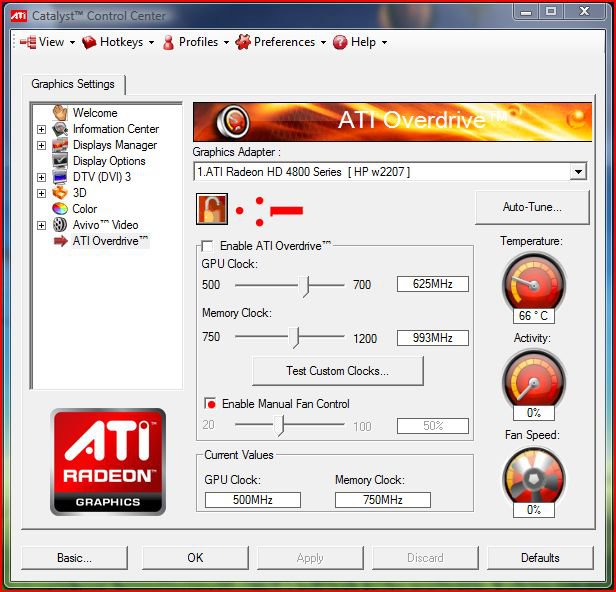Click the 66 °C temperature reading
The height and width of the screenshot is (592, 616).
click(534, 316)
